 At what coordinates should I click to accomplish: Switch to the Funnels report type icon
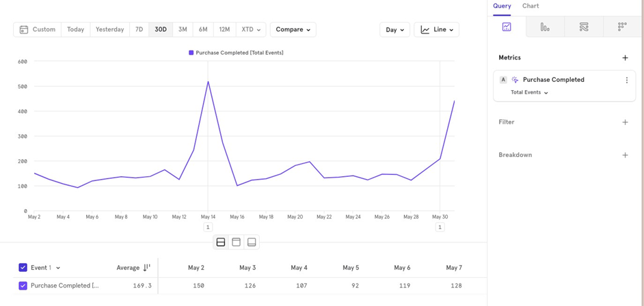click(x=545, y=27)
